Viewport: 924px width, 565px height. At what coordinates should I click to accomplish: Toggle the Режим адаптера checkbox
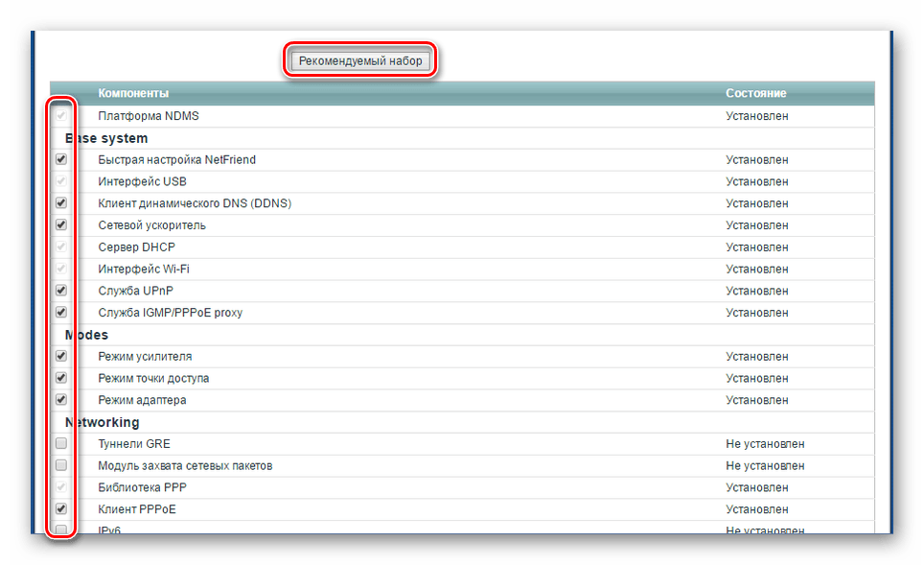click(x=61, y=400)
